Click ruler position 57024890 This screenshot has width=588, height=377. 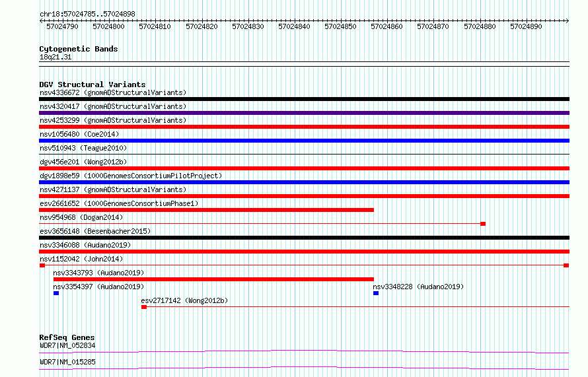[x=526, y=26]
